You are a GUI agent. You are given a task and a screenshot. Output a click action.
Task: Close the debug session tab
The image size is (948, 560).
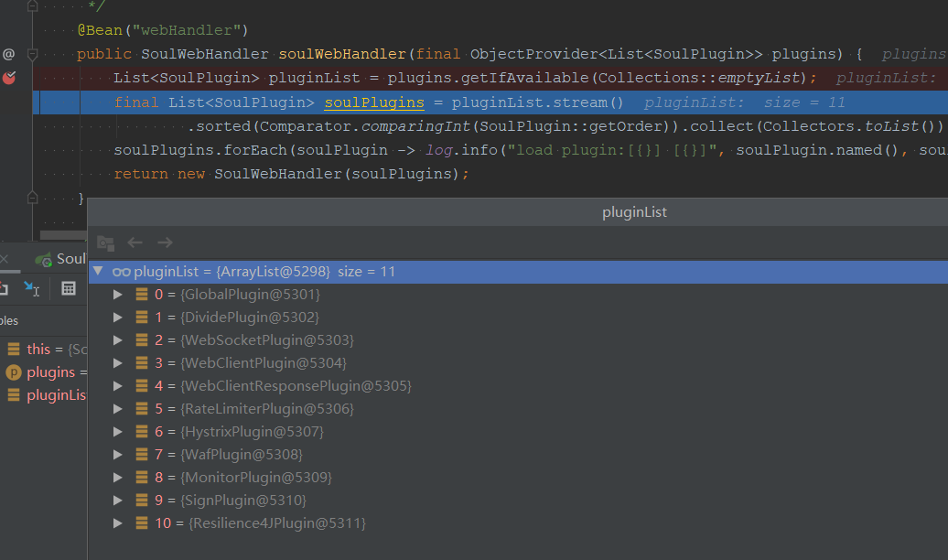[x=4, y=259]
